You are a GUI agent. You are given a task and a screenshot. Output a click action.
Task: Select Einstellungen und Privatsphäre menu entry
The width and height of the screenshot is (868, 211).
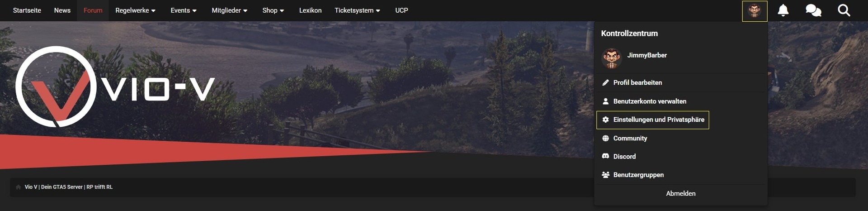click(x=653, y=120)
